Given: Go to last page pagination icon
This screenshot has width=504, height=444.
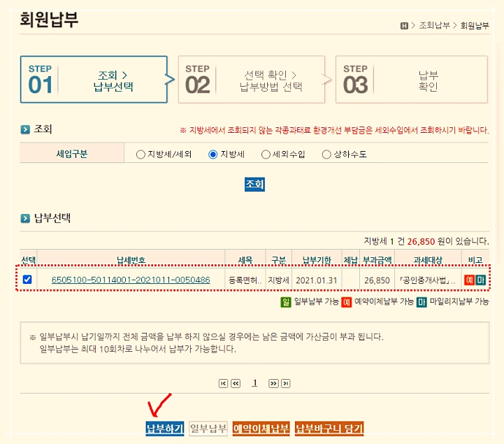Looking at the screenshot, I should [x=286, y=383].
